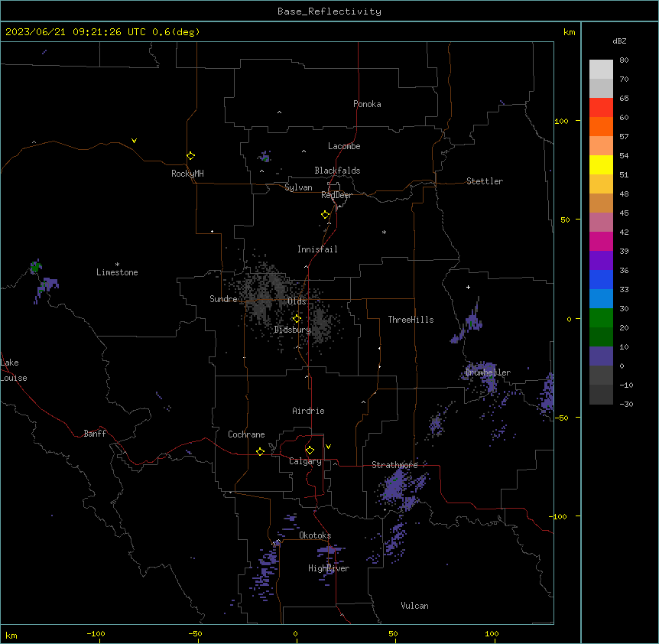Screen dimensions: 659x644
Task: Click the yellow v marker northeast of Calgary
Action: click(328, 447)
